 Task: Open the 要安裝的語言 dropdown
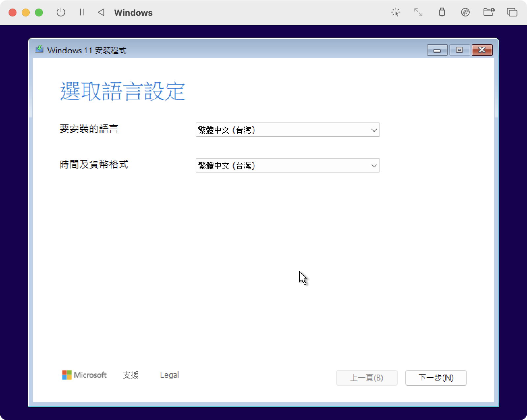pyautogui.click(x=288, y=130)
